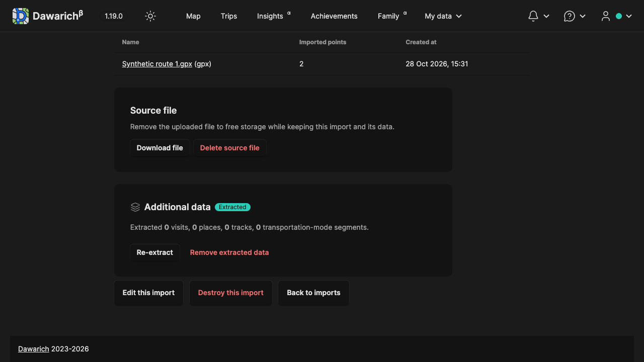The image size is (644, 362).
Task: Toggle light theme sun icon
Action: tap(150, 16)
